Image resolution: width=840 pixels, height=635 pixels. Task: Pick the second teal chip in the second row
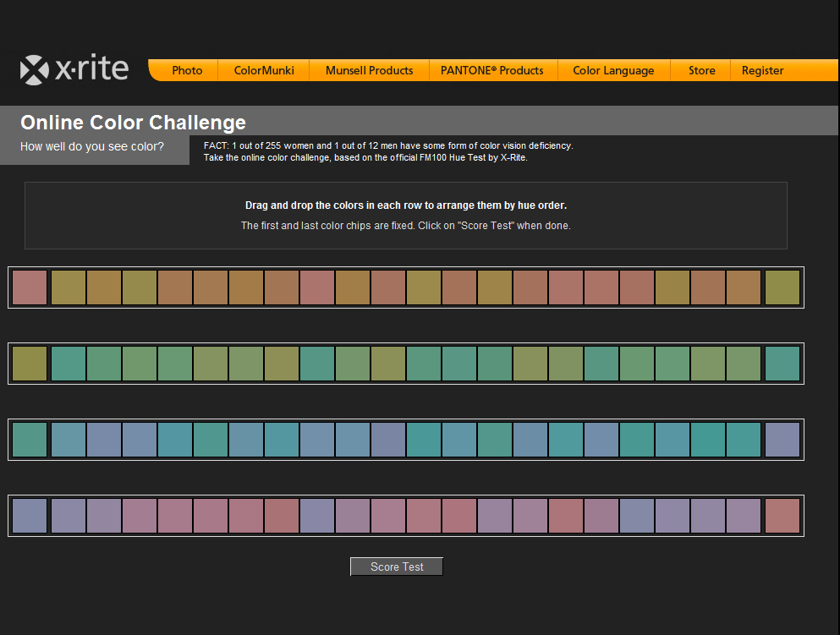(x=69, y=364)
